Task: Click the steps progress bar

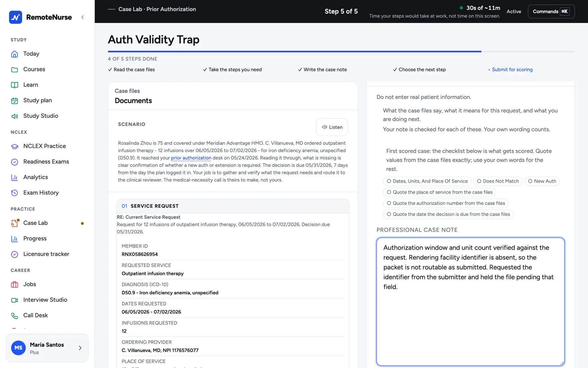Action: (341, 52)
